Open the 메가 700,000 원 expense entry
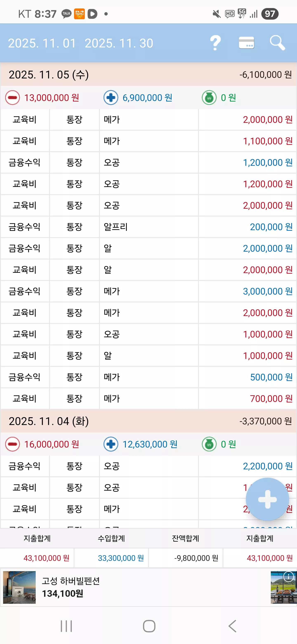 click(x=149, y=399)
